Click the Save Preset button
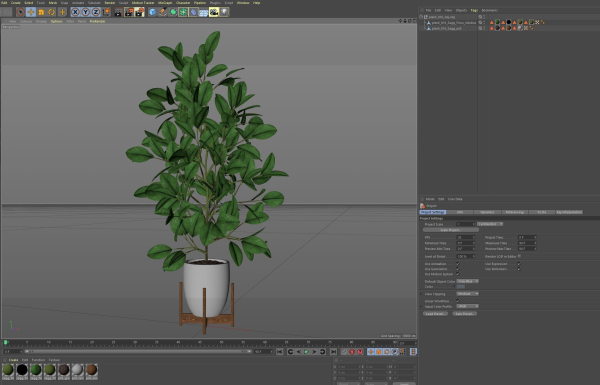This screenshot has height=385, width=600. [465, 314]
